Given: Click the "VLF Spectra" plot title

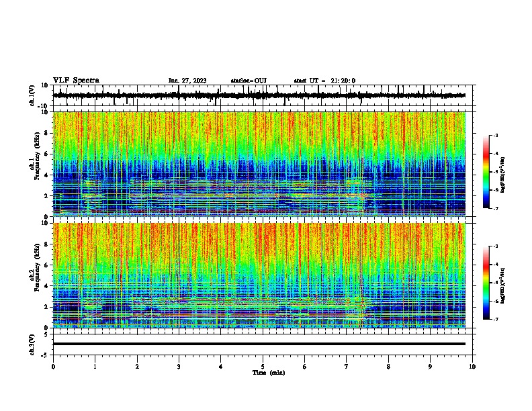Looking at the screenshot, I should [76, 81].
